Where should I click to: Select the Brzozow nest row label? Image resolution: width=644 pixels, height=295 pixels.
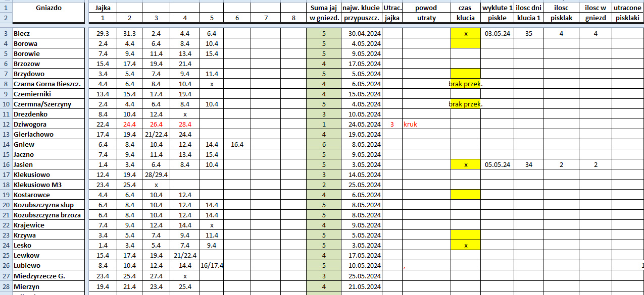[49, 64]
